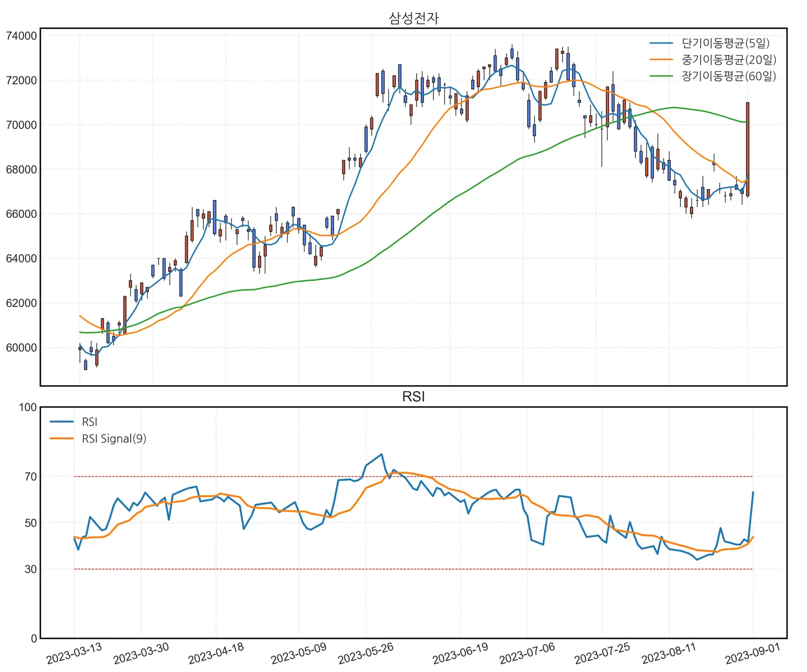This screenshot has height=672, width=807.
Task: Click the 2023-03-13 date axis label
Action: [x=74, y=654]
